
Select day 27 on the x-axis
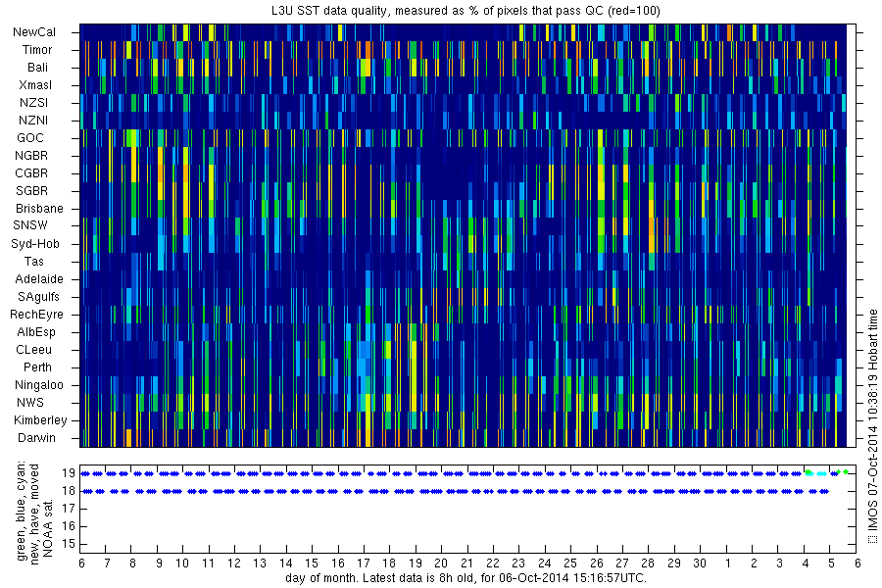[x=622, y=563]
